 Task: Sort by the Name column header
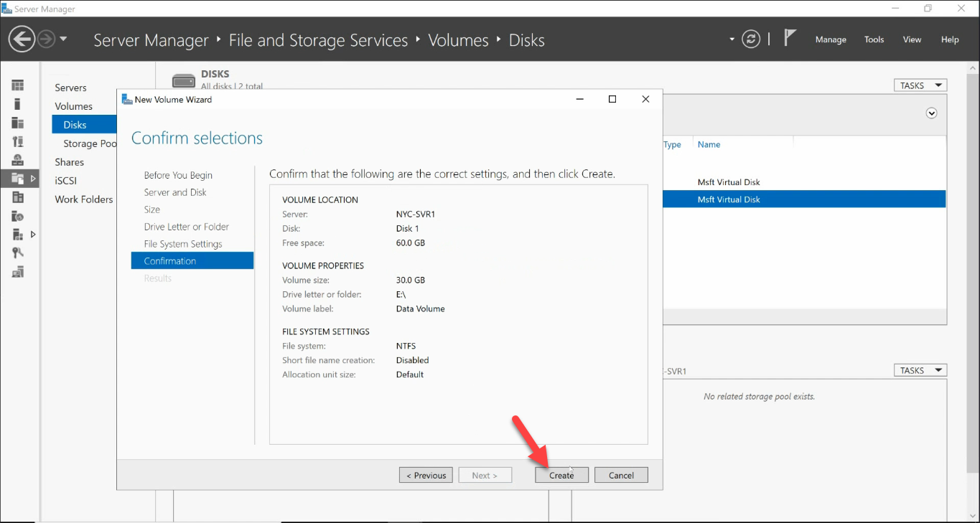709,144
